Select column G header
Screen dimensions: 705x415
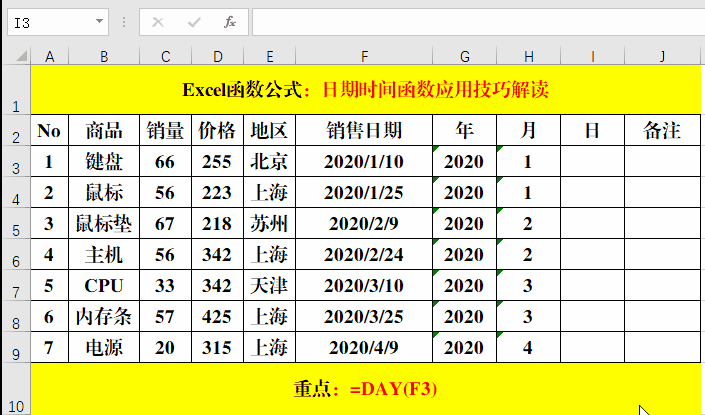(x=464, y=57)
